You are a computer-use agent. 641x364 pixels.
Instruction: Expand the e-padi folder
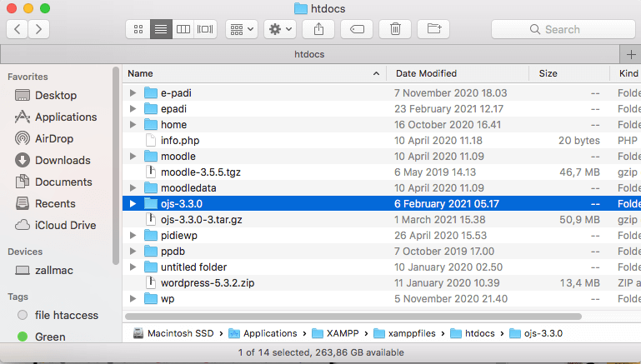pyautogui.click(x=133, y=92)
